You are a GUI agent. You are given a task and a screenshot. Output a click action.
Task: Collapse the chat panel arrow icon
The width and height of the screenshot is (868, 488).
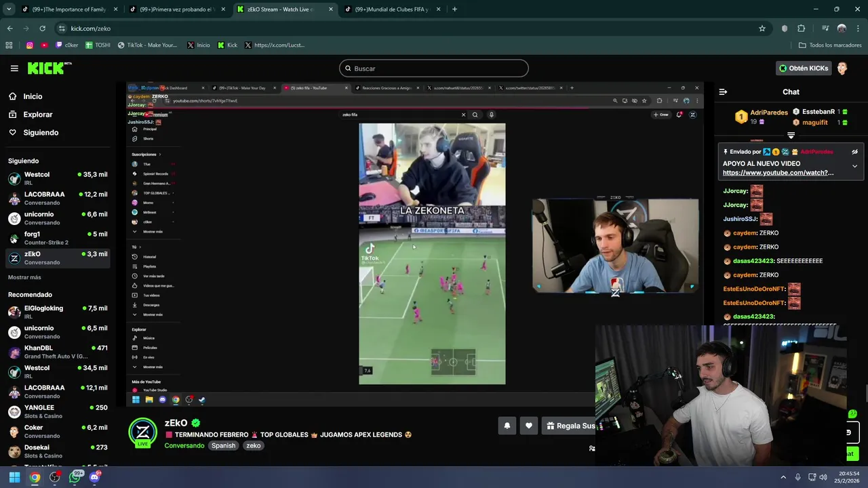[x=723, y=91]
